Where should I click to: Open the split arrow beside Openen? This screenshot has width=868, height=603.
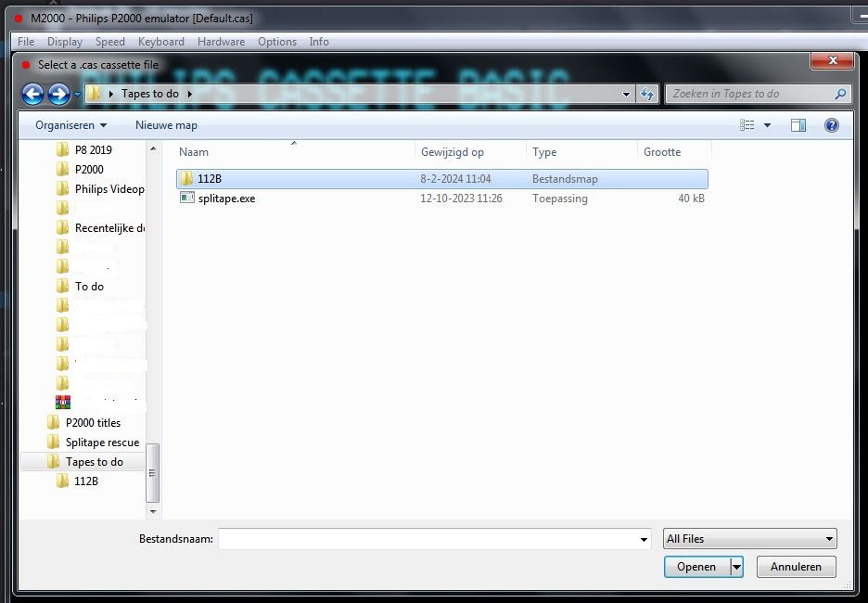tap(736, 567)
